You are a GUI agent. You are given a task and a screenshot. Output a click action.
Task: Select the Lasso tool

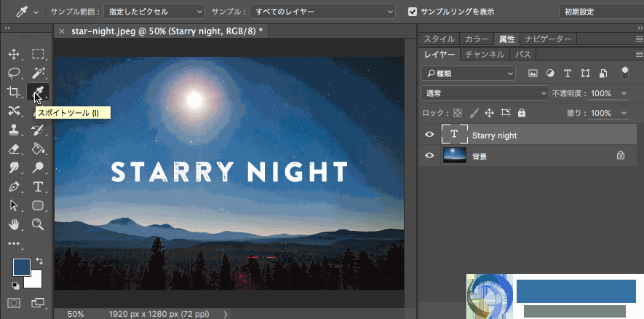tap(14, 73)
